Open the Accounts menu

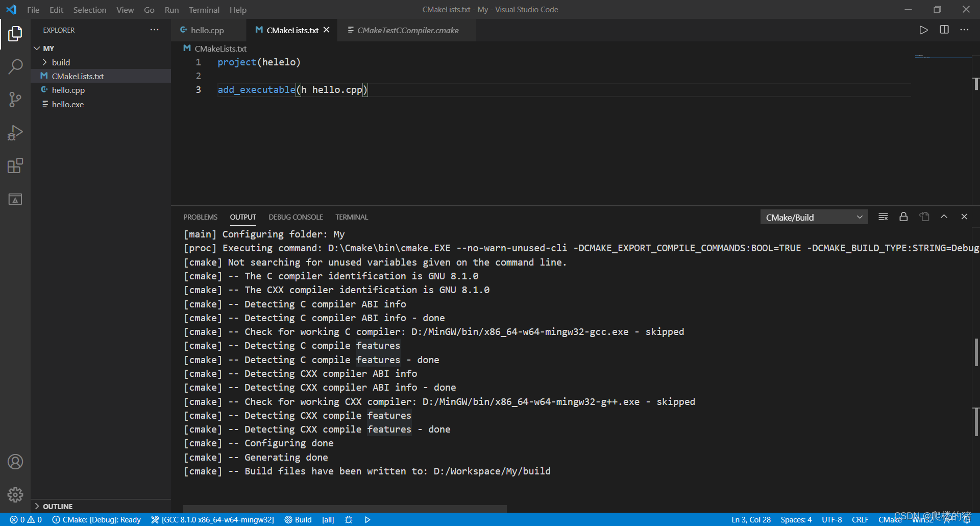tap(15, 462)
